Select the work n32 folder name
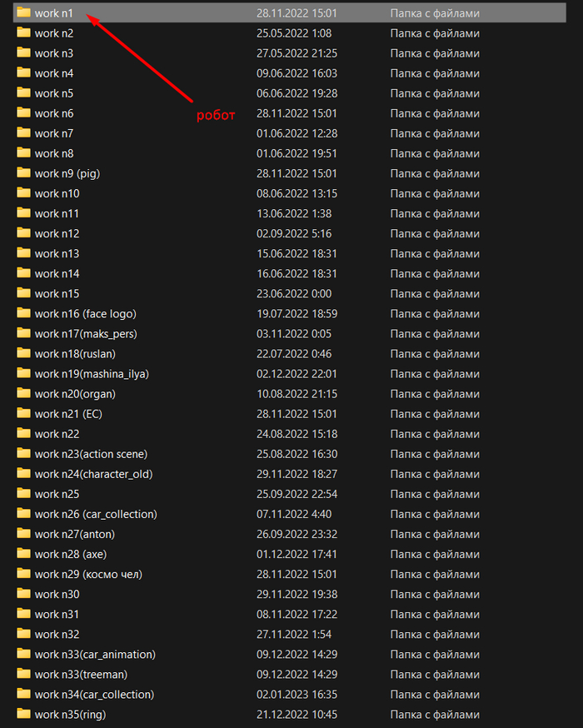583x728 pixels. pos(57,634)
